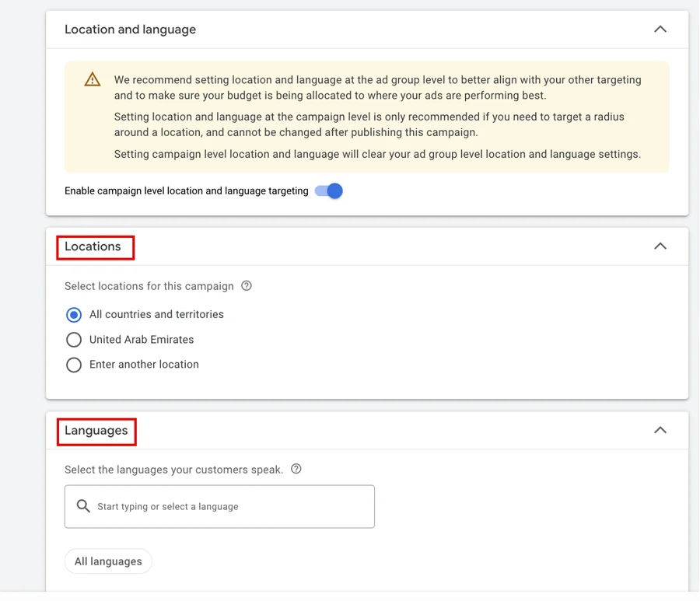This screenshot has width=700, height=601.
Task: Toggle campaign level location and language targeting
Action: (x=328, y=191)
